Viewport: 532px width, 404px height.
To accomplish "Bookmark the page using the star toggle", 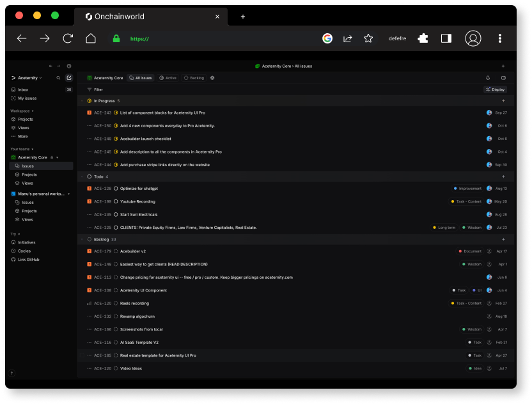I will [x=368, y=38].
